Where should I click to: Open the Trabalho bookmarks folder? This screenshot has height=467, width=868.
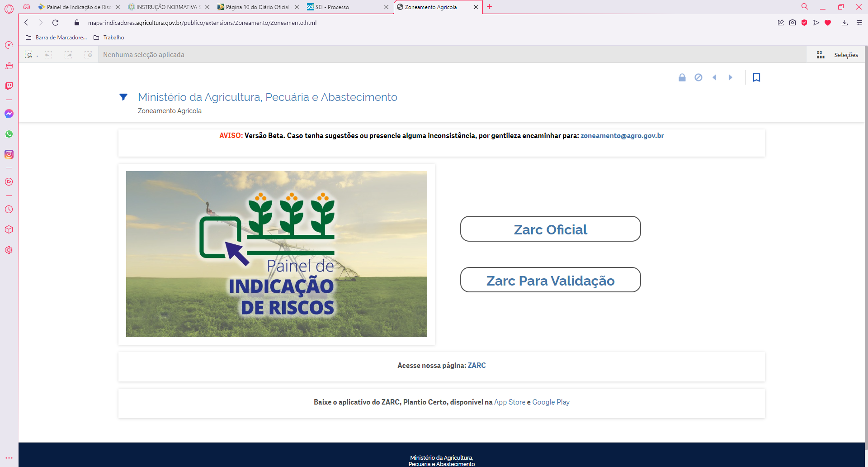113,38
